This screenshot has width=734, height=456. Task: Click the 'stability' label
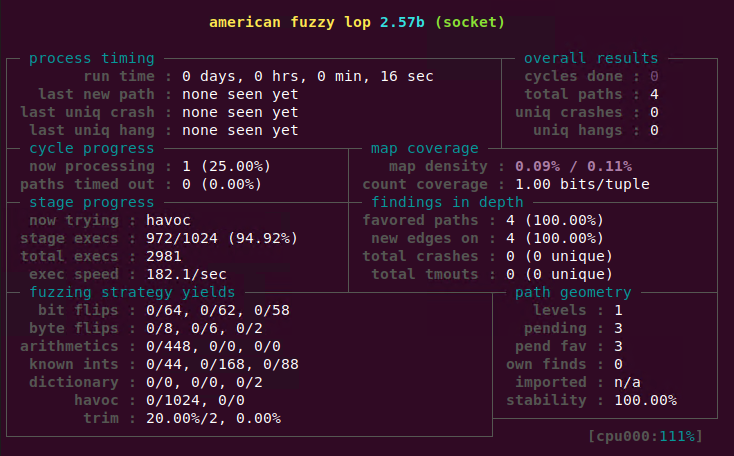coord(546,401)
